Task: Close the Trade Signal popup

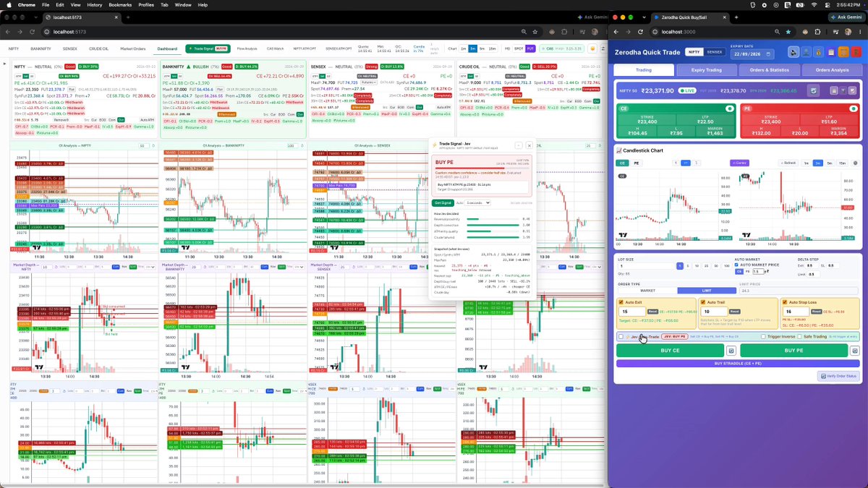Action: pos(529,145)
